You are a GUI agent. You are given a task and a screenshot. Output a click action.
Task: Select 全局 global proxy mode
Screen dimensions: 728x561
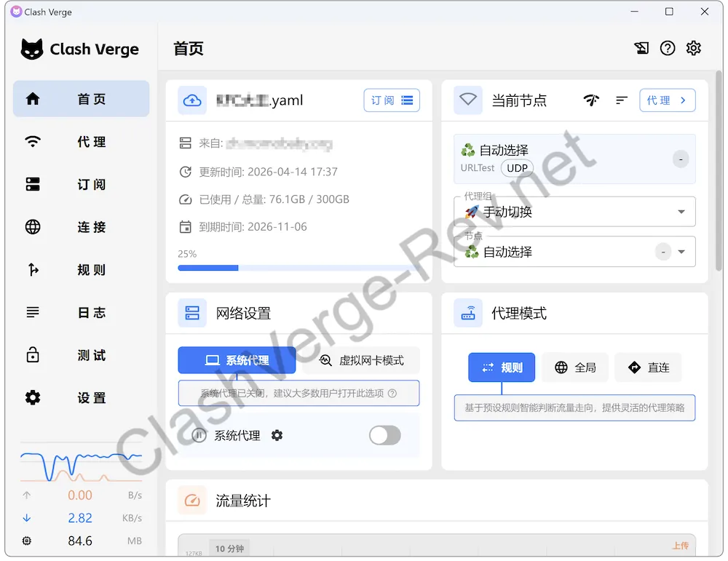coord(575,367)
